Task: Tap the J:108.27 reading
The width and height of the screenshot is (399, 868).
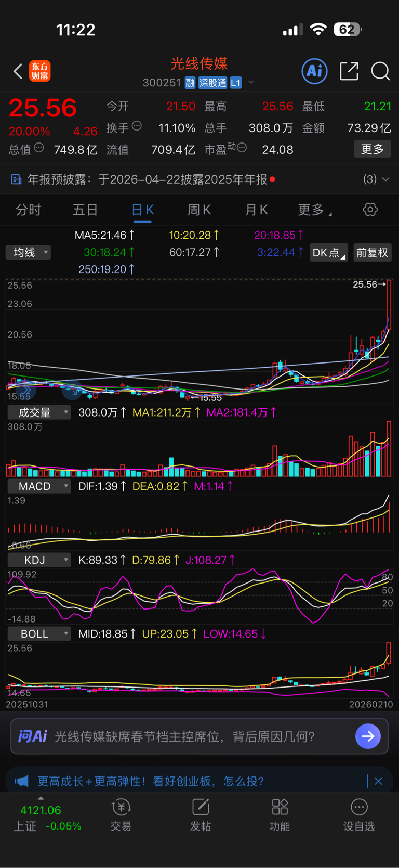Action: click(x=210, y=560)
